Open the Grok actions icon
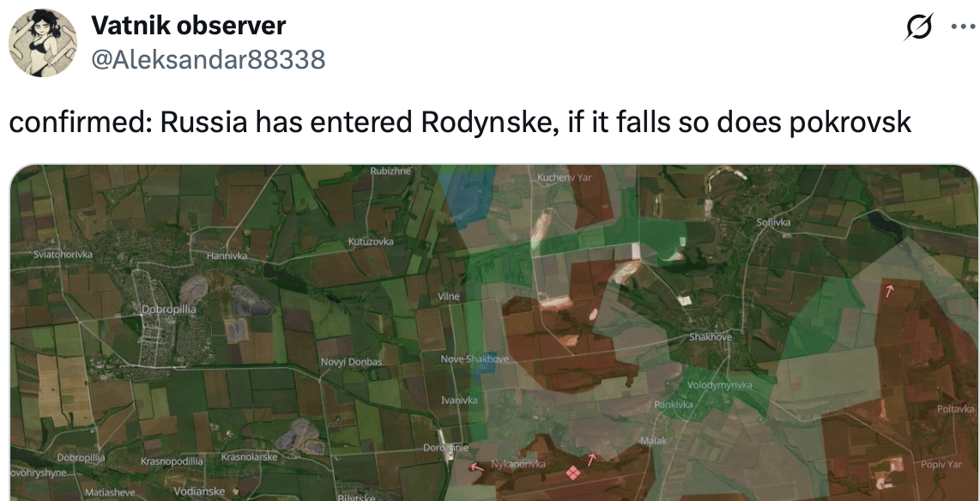This screenshot has width=980, height=501. (x=919, y=27)
